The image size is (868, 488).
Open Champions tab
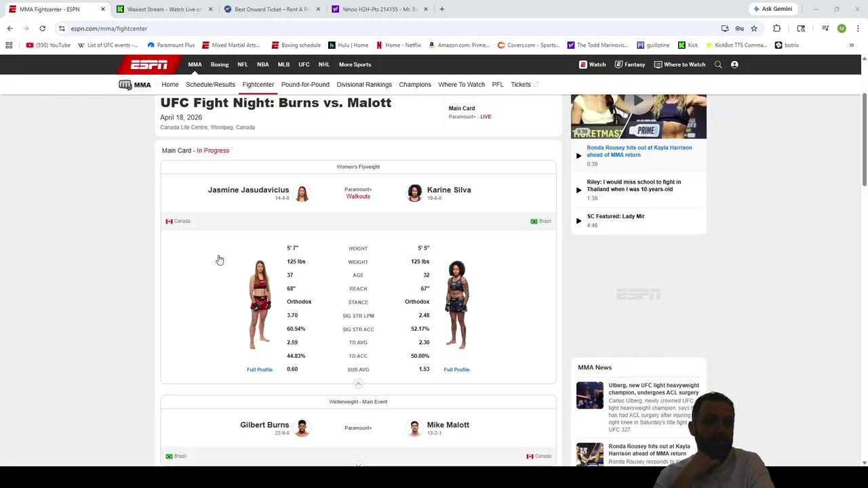point(415,85)
